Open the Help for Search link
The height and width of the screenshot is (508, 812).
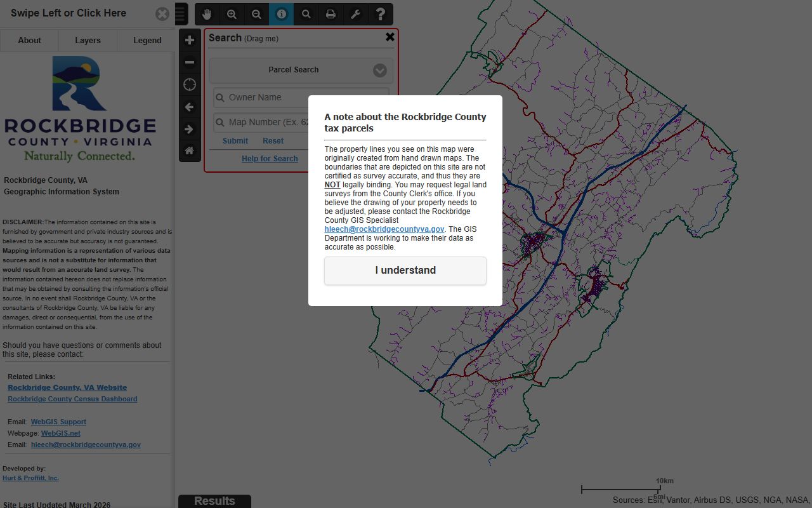point(270,159)
